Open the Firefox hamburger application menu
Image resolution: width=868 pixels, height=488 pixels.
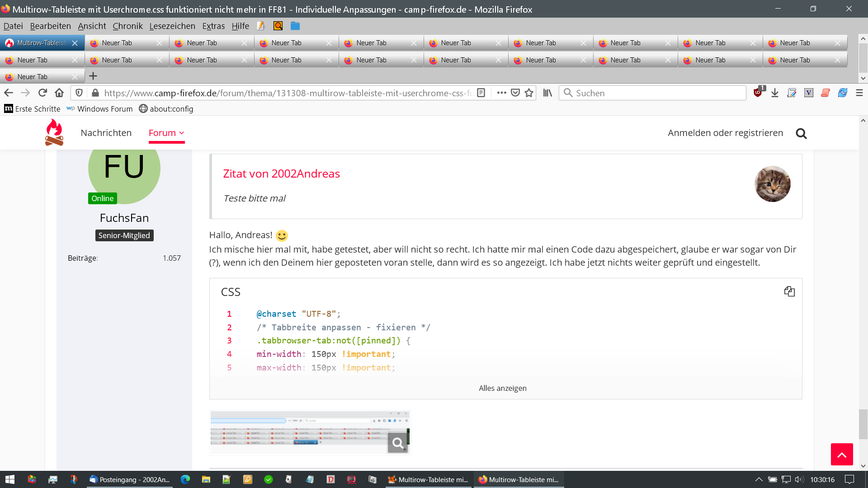point(859,93)
